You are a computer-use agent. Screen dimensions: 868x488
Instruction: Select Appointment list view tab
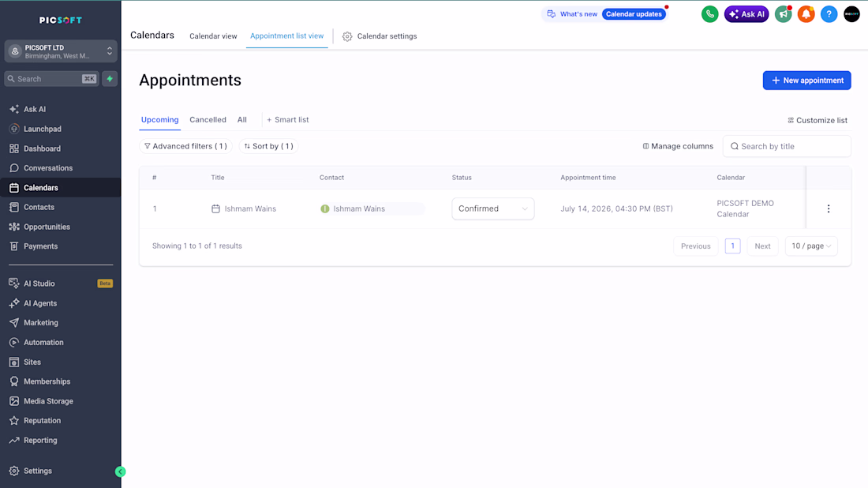tap(286, 36)
